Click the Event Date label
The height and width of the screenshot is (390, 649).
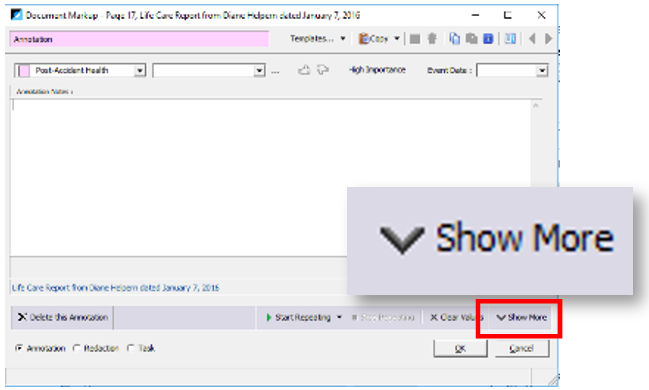coord(449,70)
